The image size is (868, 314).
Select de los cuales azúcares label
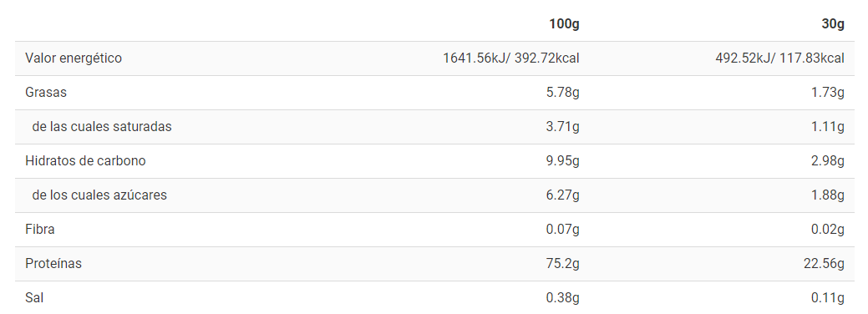99,195
